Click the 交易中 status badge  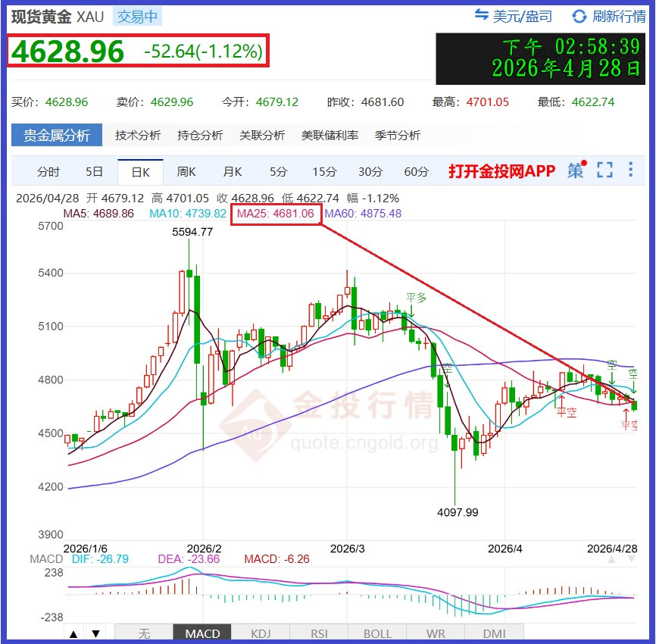tap(137, 17)
